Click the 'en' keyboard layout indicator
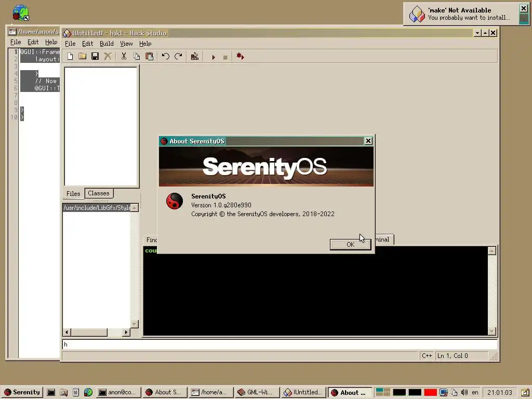Screen dimensions: 532x399 (x=475, y=392)
